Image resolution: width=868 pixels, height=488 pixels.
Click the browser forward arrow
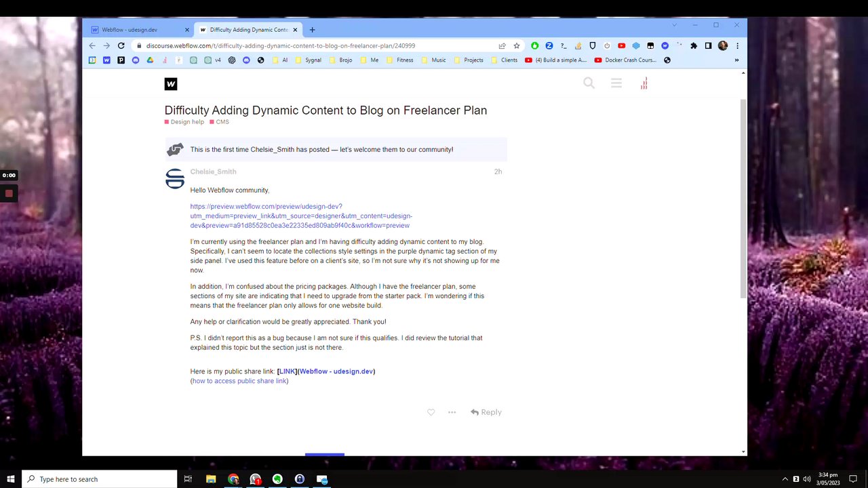[106, 45]
